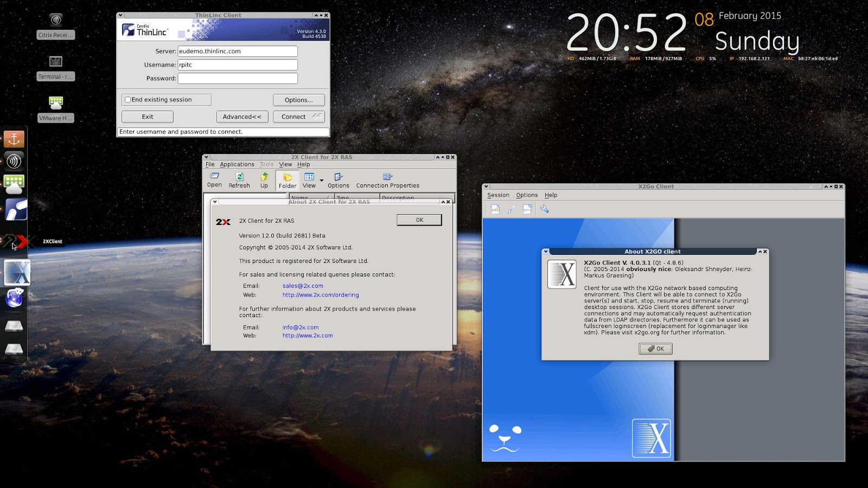This screenshot has height=488, width=868.
Task: Click the new session icon in X2Go toolbar
Action: 495,209
